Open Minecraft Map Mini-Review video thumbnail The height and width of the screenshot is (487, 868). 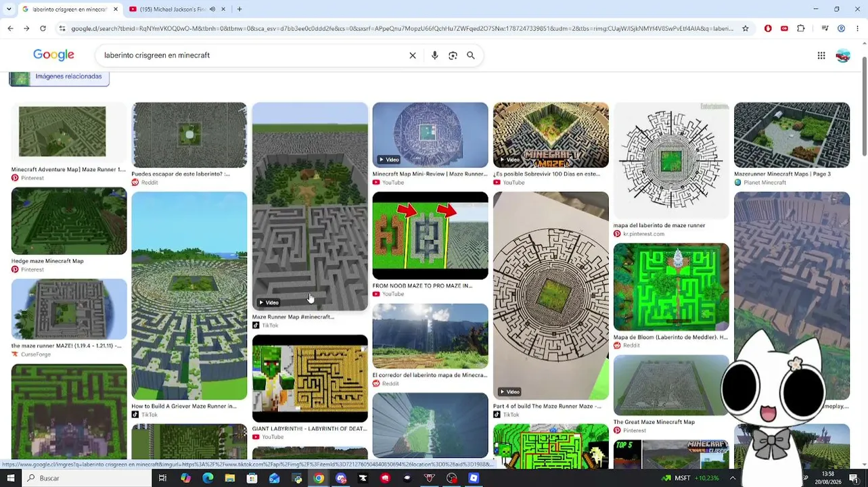430,135
